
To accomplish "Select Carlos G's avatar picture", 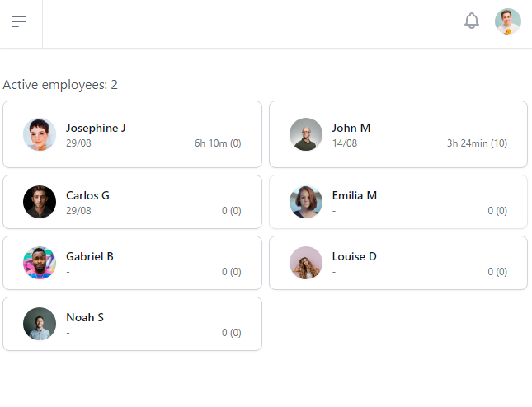I will tap(40, 202).
